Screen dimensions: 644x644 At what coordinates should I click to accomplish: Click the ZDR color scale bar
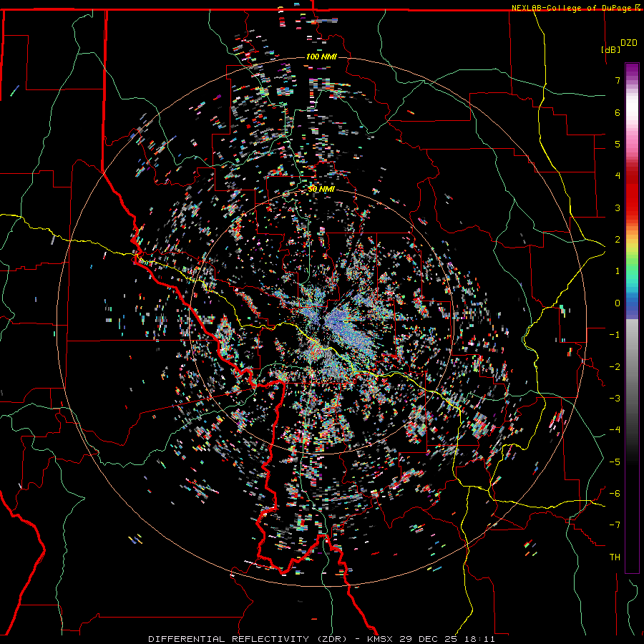(x=632, y=318)
